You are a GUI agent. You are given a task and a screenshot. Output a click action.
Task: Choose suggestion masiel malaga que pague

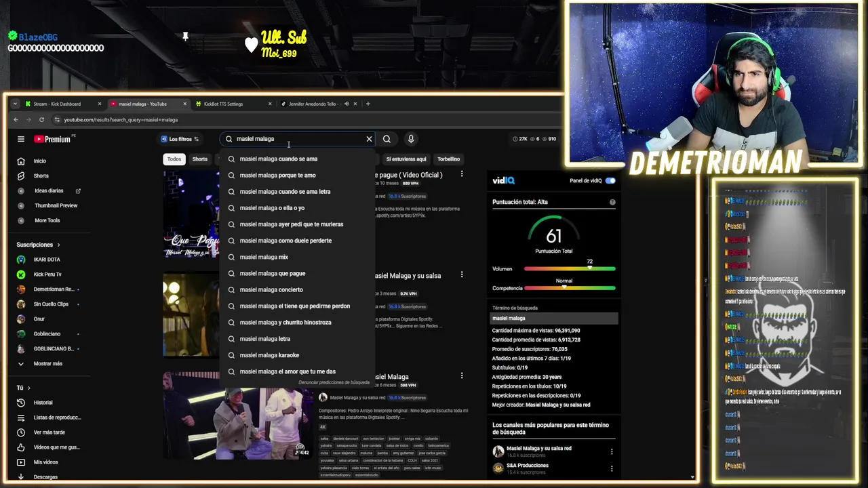(297, 273)
